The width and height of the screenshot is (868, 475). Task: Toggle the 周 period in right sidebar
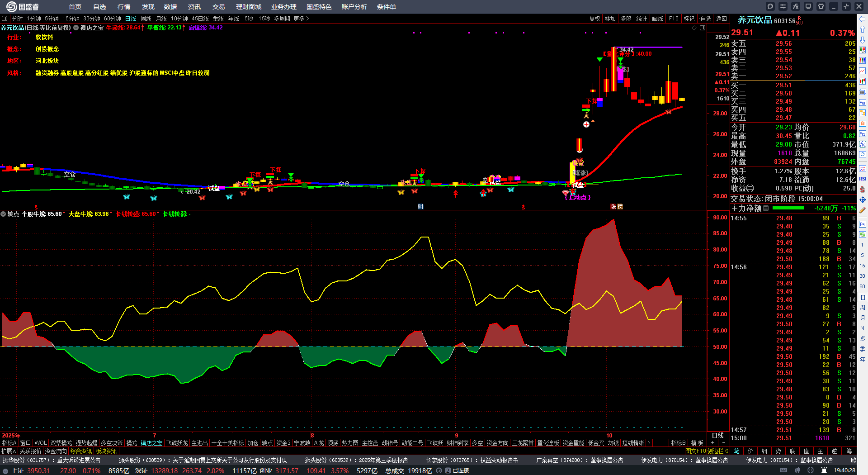click(863, 307)
